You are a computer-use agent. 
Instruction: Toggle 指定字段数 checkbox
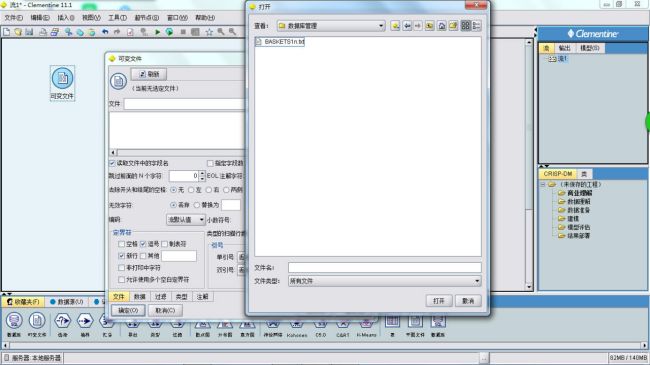(x=210, y=163)
